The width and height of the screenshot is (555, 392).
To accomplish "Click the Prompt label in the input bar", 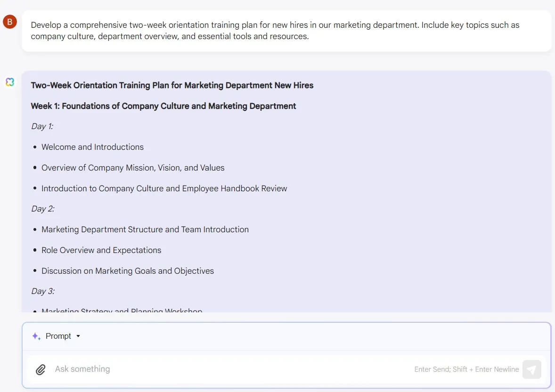I will (x=58, y=336).
